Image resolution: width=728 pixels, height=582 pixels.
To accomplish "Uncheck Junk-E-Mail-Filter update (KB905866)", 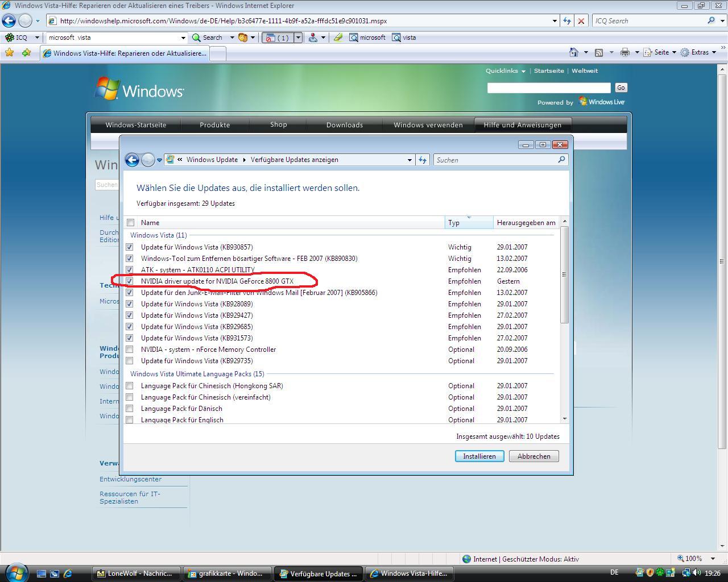I will (x=130, y=293).
